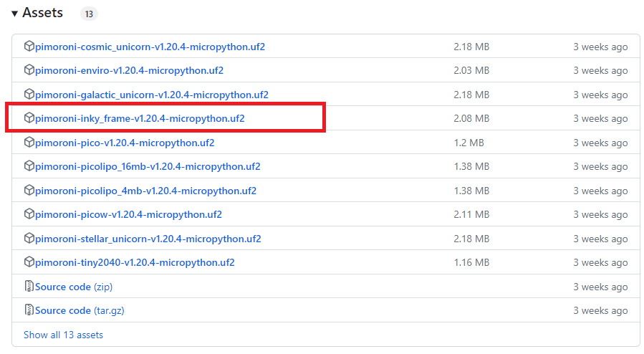
Task: Download pimoroni-picolipo_16mb-v1.20.4-micropython.uf2
Action: 148,167
